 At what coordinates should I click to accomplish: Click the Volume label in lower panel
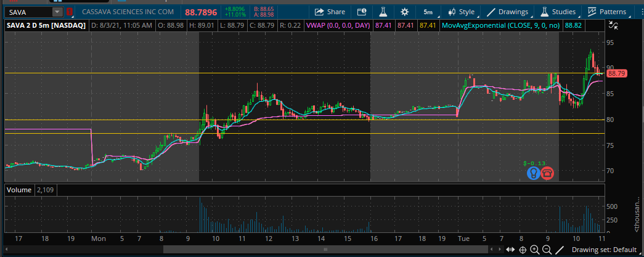point(18,190)
